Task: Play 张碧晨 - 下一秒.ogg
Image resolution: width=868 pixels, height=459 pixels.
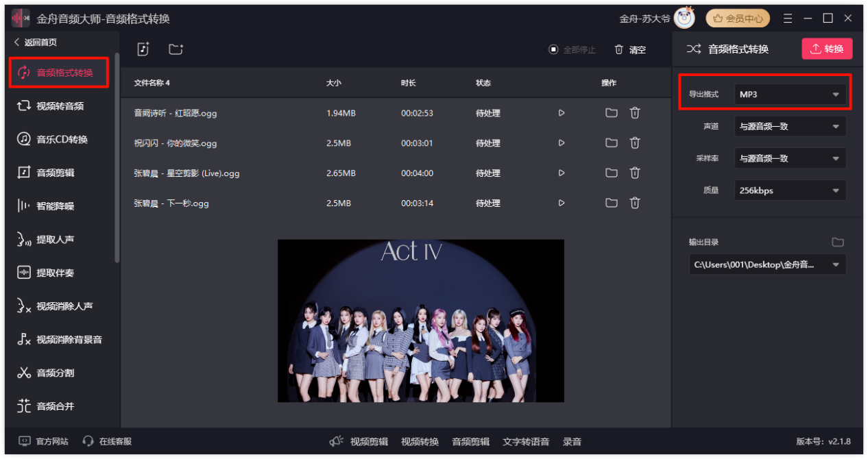Action: [x=562, y=203]
